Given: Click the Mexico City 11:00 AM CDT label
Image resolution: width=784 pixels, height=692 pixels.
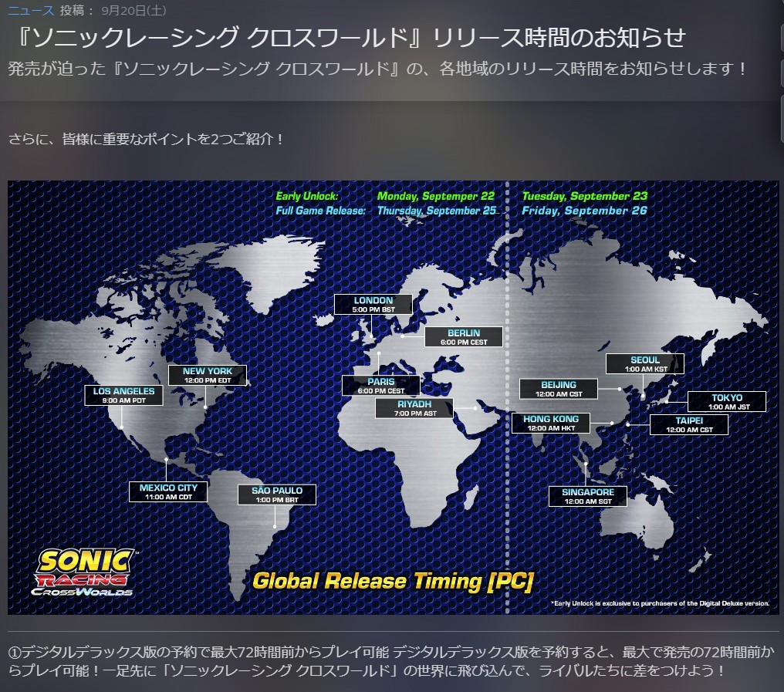Looking at the screenshot, I should pyautogui.click(x=168, y=492).
